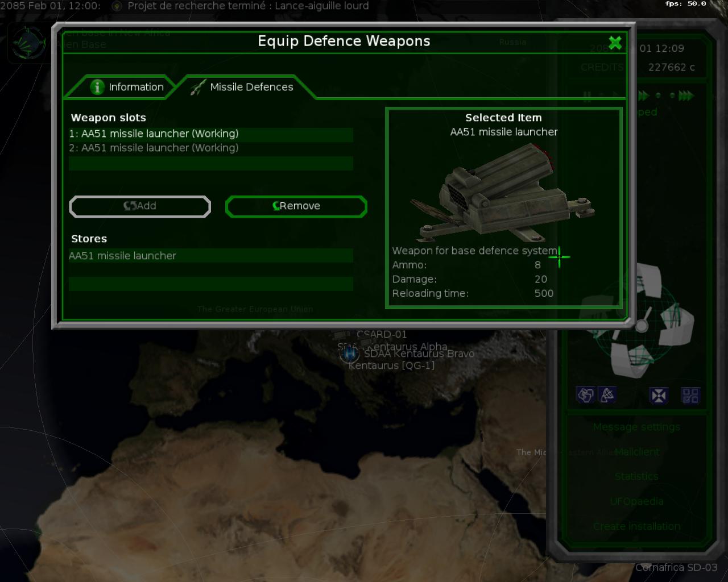Toggle the radar overlay icon
Image resolution: width=728 pixels, height=582 pixels.
click(607, 395)
